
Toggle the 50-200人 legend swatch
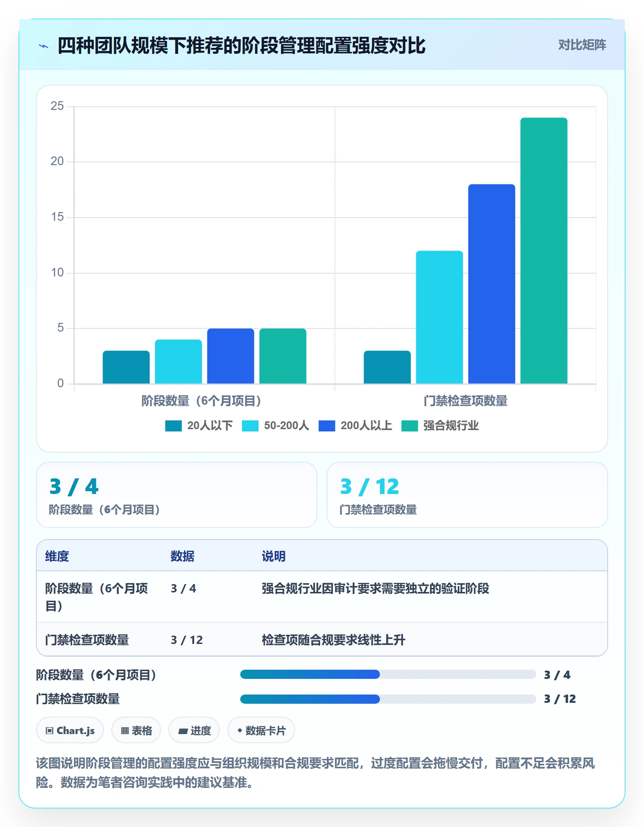point(250,426)
